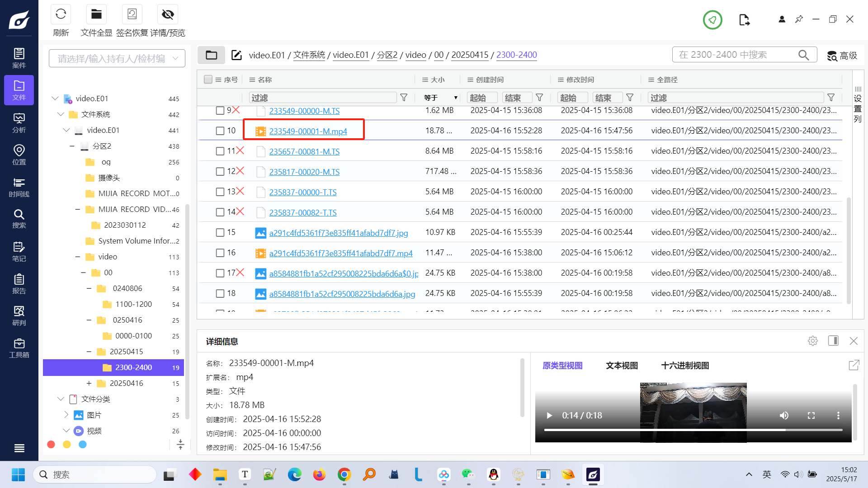Open file link a291c4fd5361f73e835ff41afabd7df7.jpg
The height and width of the screenshot is (488, 868).
pyautogui.click(x=339, y=233)
